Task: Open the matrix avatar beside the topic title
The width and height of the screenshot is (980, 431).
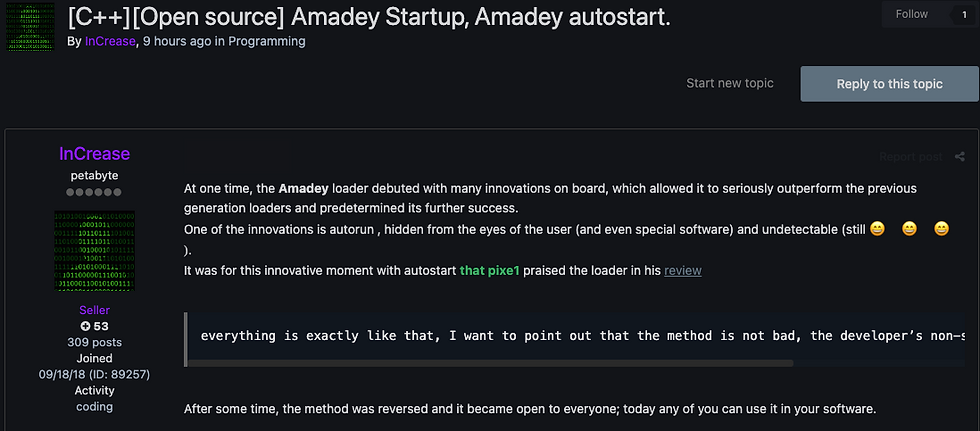Action: click(x=30, y=27)
